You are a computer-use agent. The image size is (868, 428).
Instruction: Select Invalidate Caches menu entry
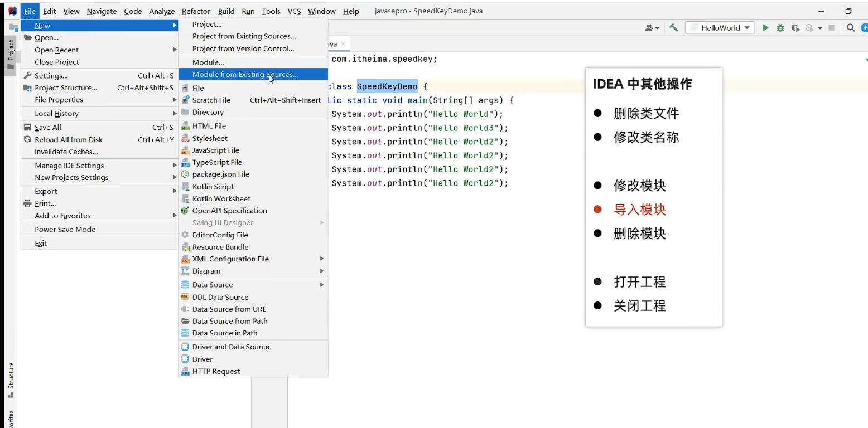point(99,152)
